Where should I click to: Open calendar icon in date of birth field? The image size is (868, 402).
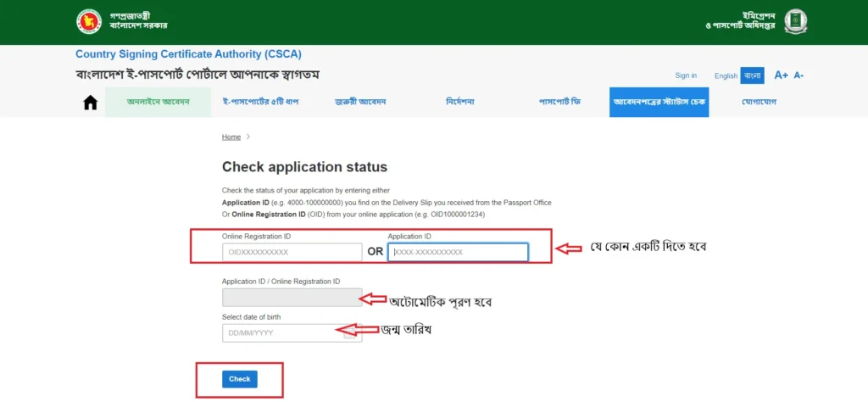pyautogui.click(x=349, y=332)
